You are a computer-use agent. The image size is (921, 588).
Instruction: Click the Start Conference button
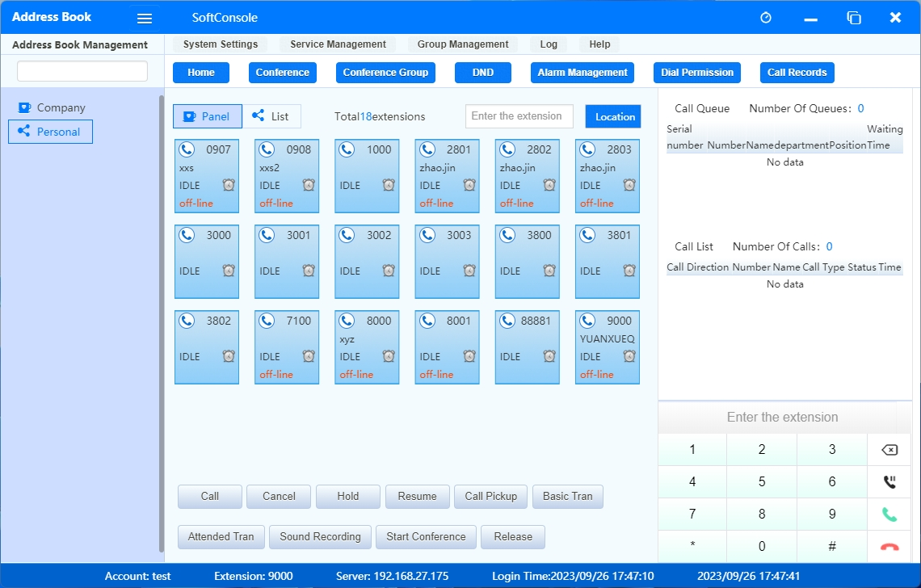tap(426, 537)
